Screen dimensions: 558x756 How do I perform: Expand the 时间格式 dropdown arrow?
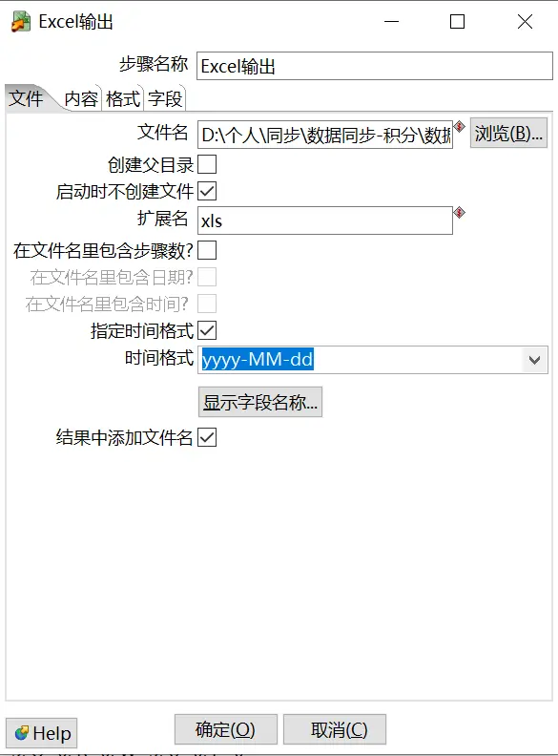tap(534, 360)
